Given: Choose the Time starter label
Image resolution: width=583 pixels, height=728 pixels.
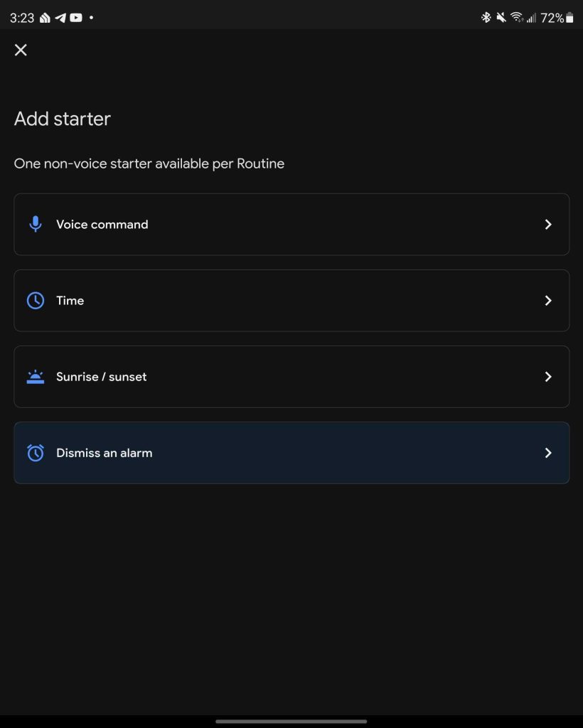Looking at the screenshot, I should pos(70,301).
